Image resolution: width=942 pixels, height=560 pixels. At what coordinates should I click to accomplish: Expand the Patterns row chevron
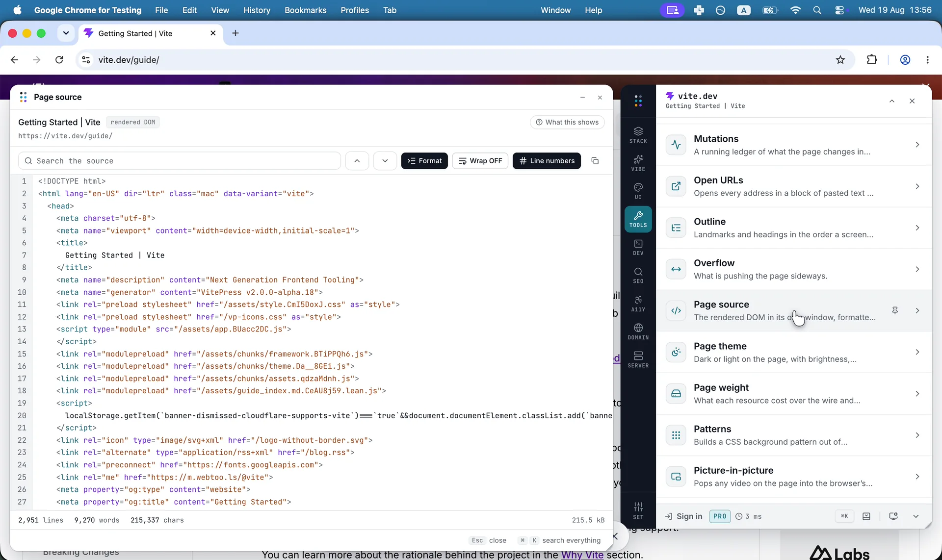[x=917, y=435]
